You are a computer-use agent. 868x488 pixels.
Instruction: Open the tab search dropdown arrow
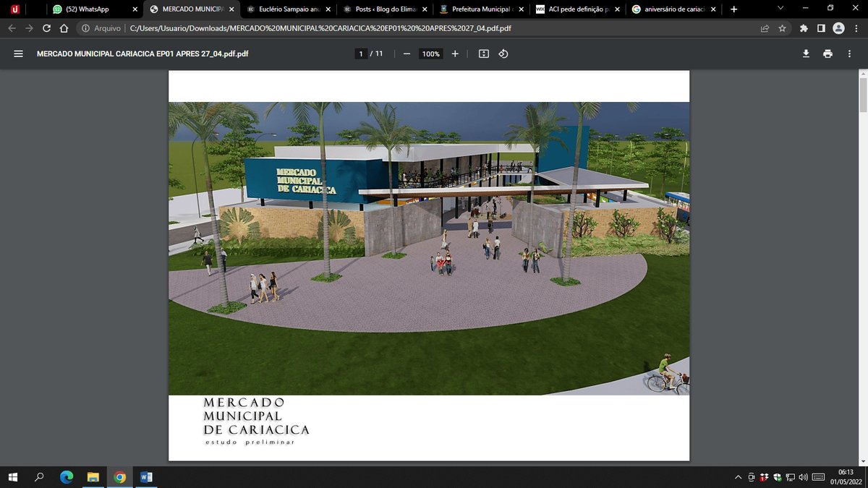click(780, 9)
